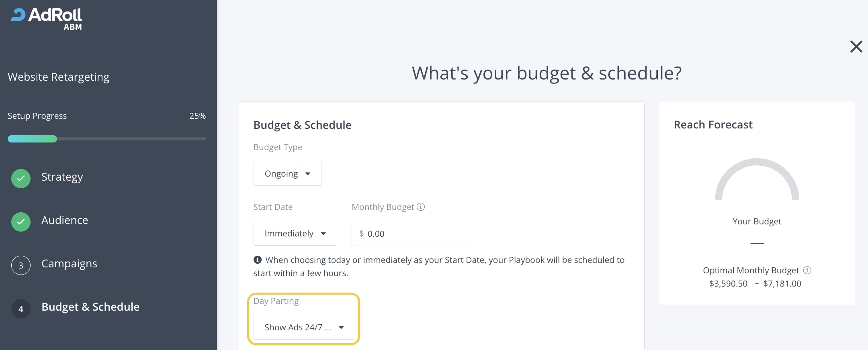The width and height of the screenshot is (868, 350).
Task: Navigate to the Audience step
Action: (x=65, y=220)
